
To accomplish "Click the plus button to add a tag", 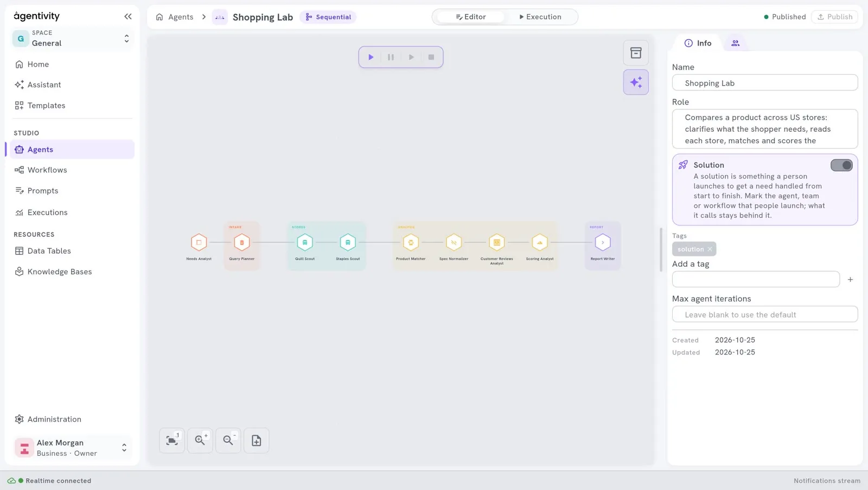I will (850, 280).
